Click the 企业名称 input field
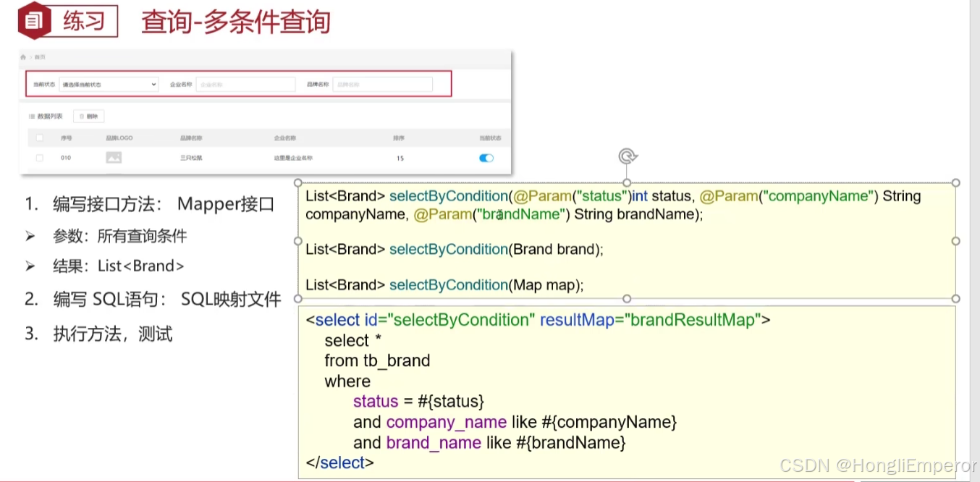The width and height of the screenshot is (980, 482). [x=245, y=84]
